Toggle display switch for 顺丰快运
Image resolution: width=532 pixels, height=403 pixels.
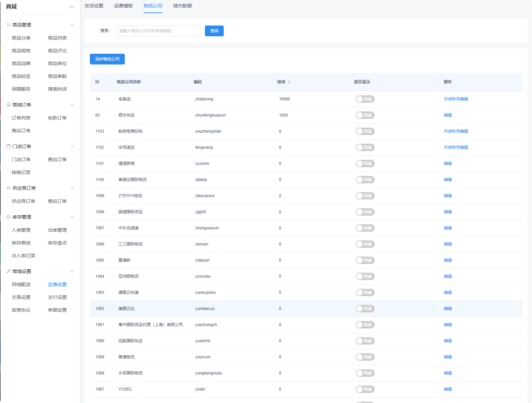(x=365, y=115)
